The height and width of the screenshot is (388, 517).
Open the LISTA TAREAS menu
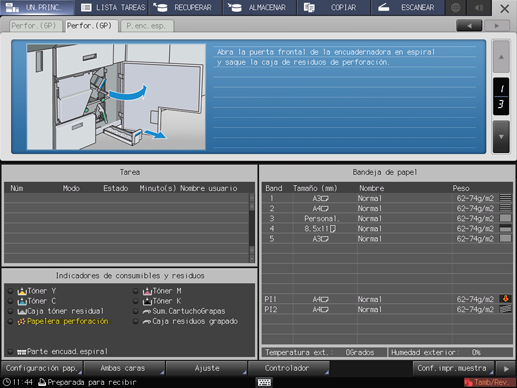coord(113,8)
